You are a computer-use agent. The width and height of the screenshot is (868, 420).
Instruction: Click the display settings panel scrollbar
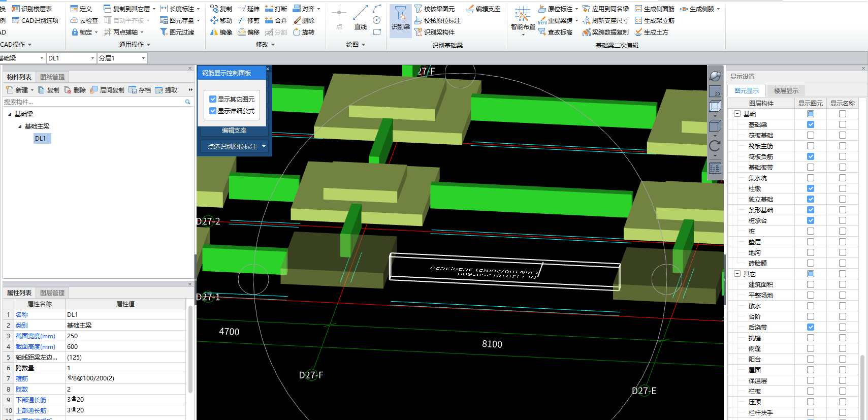pos(862,386)
